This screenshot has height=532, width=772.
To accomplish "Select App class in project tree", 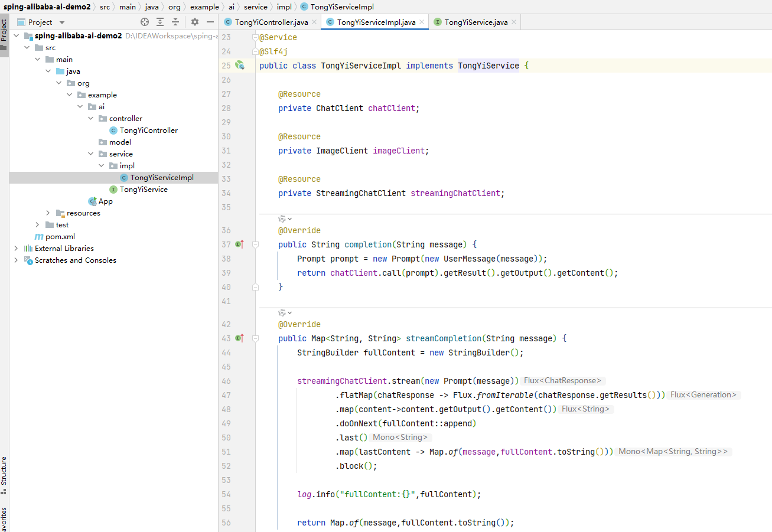I will pyautogui.click(x=105, y=201).
